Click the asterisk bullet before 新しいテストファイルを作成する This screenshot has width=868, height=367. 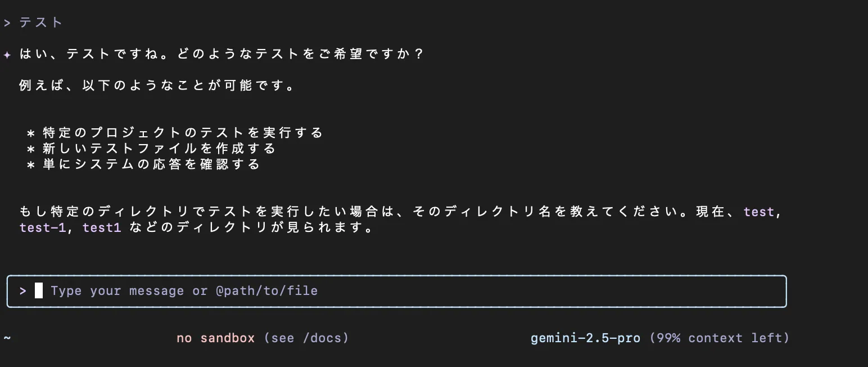31,148
